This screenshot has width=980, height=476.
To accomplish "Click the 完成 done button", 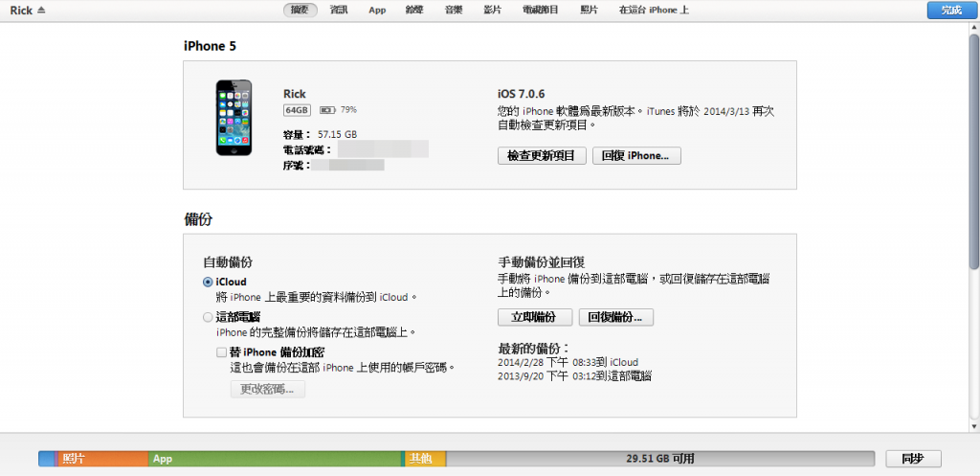I will [x=951, y=10].
